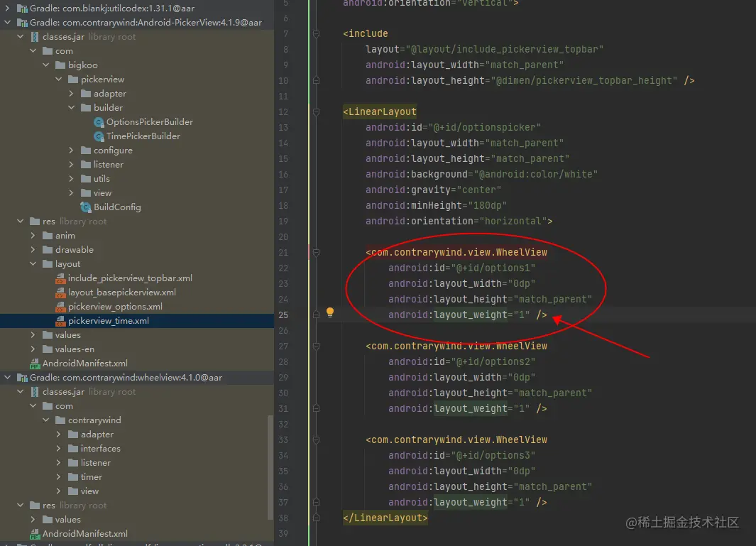Image resolution: width=756 pixels, height=546 pixels.
Task: Fold the third WheelView tag at line 33
Action: point(317,440)
